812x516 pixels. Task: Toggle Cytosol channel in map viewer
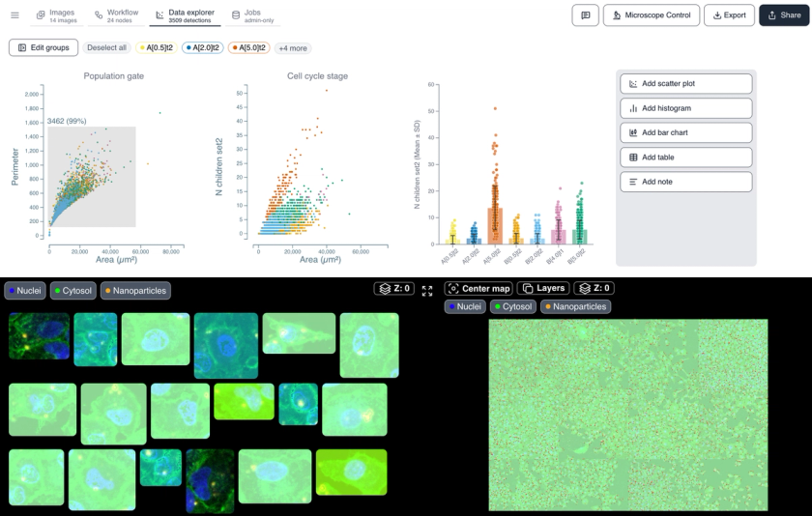point(512,306)
